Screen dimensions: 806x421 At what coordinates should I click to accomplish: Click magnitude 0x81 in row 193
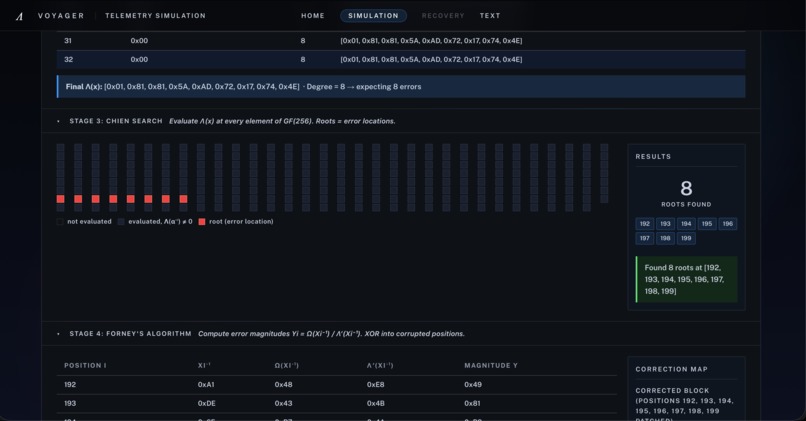click(472, 404)
